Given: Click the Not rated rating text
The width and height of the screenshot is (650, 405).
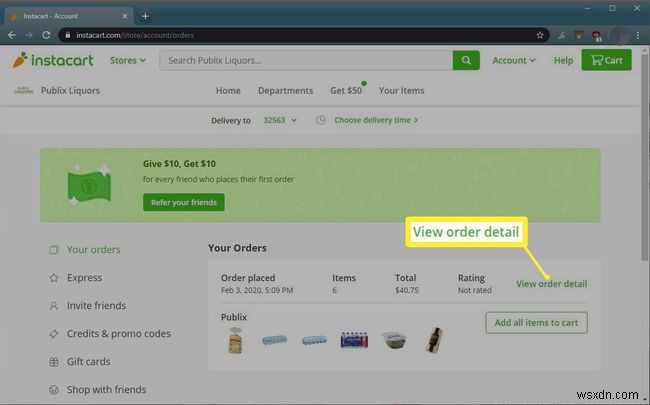Looking at the screenshot, I should coord(475,291).
